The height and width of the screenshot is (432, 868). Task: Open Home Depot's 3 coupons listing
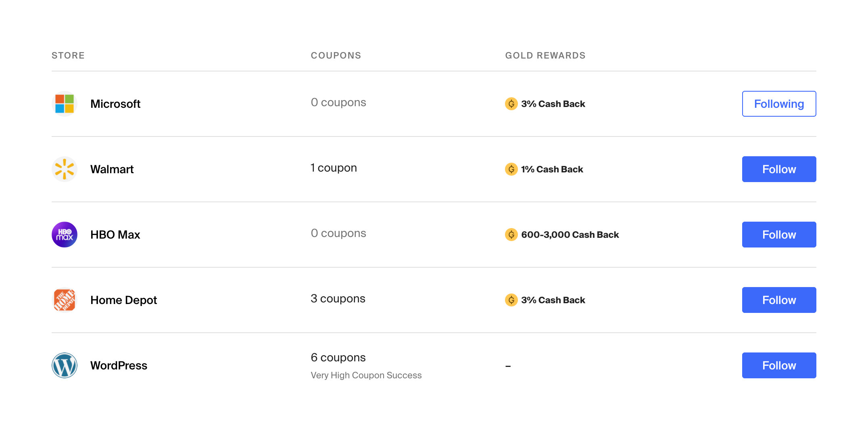point(338,299)
